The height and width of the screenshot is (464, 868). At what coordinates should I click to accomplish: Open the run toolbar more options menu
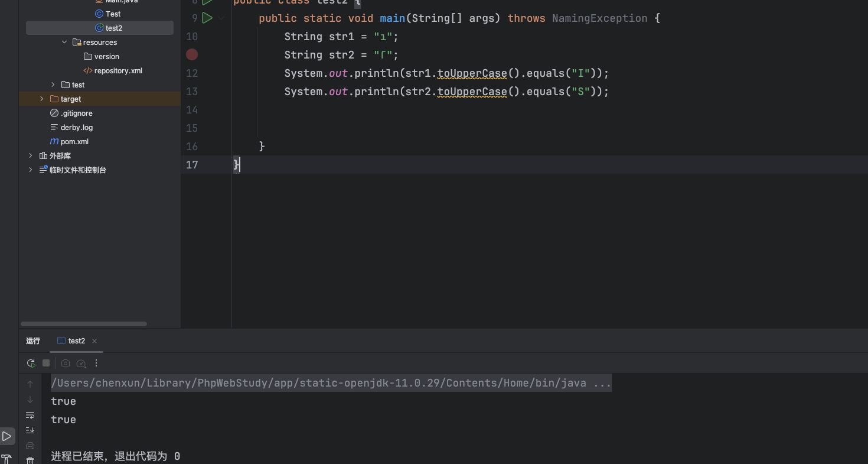(97, 363)
